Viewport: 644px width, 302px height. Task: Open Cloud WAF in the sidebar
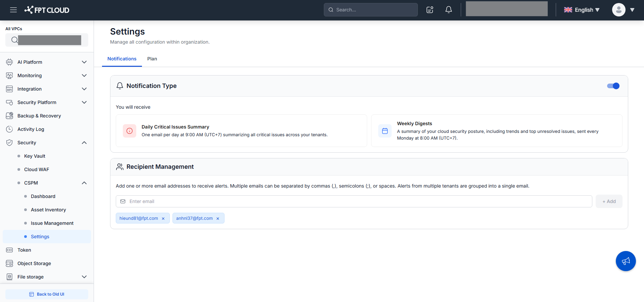(x=37, y=169)
